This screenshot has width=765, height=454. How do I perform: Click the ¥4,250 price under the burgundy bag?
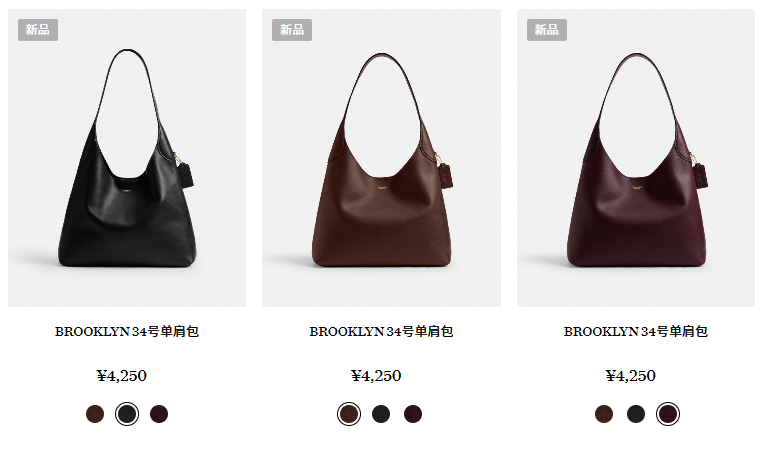631,376
